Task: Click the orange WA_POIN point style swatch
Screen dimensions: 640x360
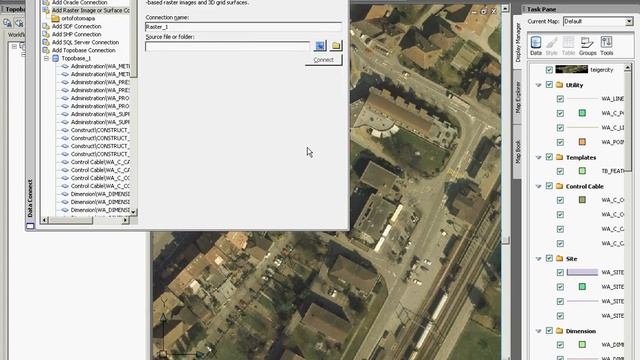Action: pos(582,142)
